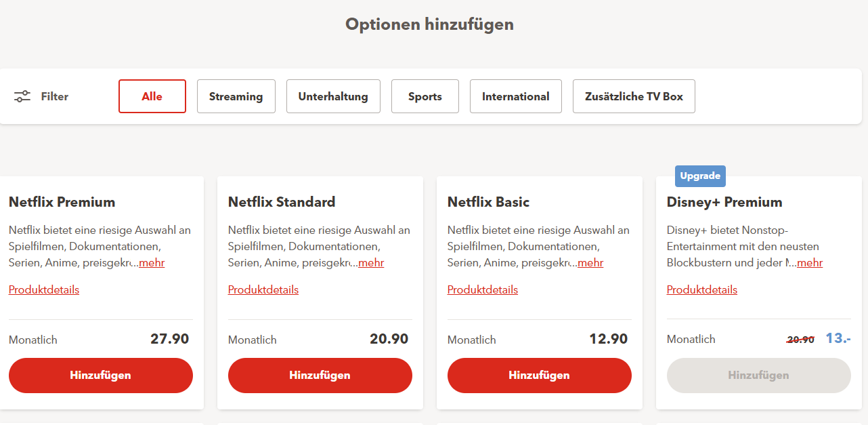Click the Upgrade badge on Disney+ Premium
Viewport: 868px width, 425px height.
(700, 176)
